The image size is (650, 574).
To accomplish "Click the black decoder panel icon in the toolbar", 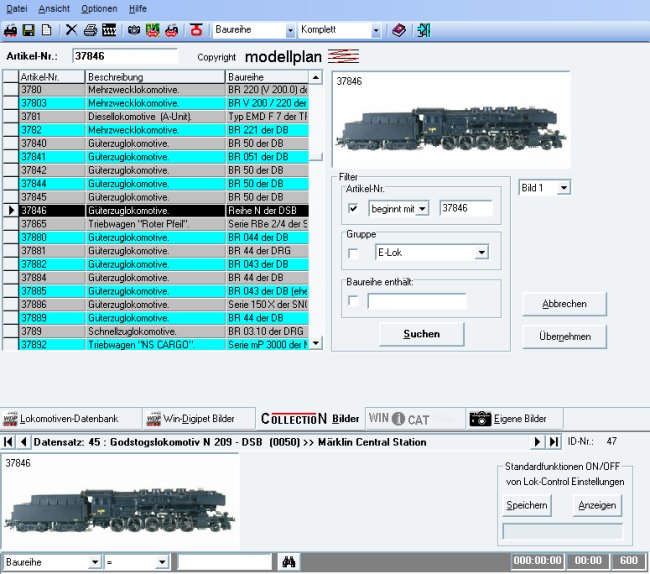I will (109, 30).
